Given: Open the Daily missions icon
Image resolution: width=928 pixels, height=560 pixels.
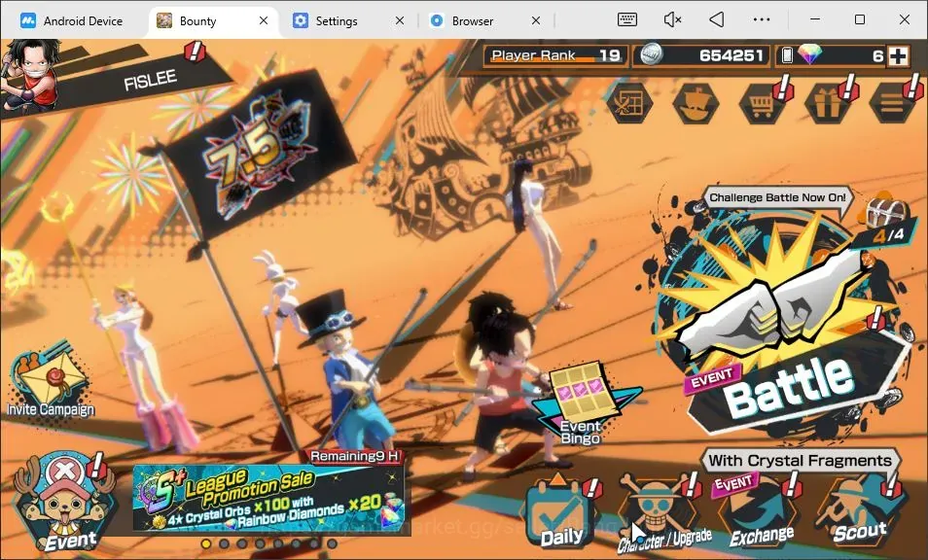Looking at the screenshot, I should [x=560, y=513].
